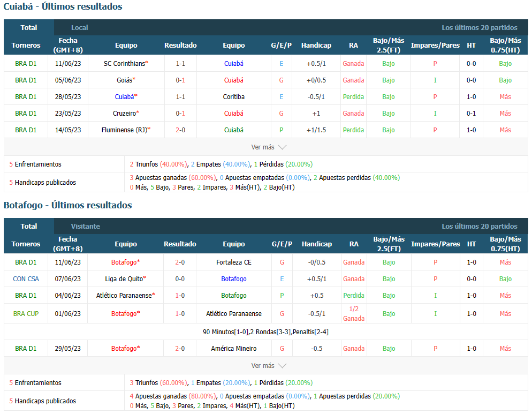Image resolution: width=532 pixels, height=414 pixels.
Task: Click 'G/E/P' header in Botafogo table
Action: [x=282, y=244]
